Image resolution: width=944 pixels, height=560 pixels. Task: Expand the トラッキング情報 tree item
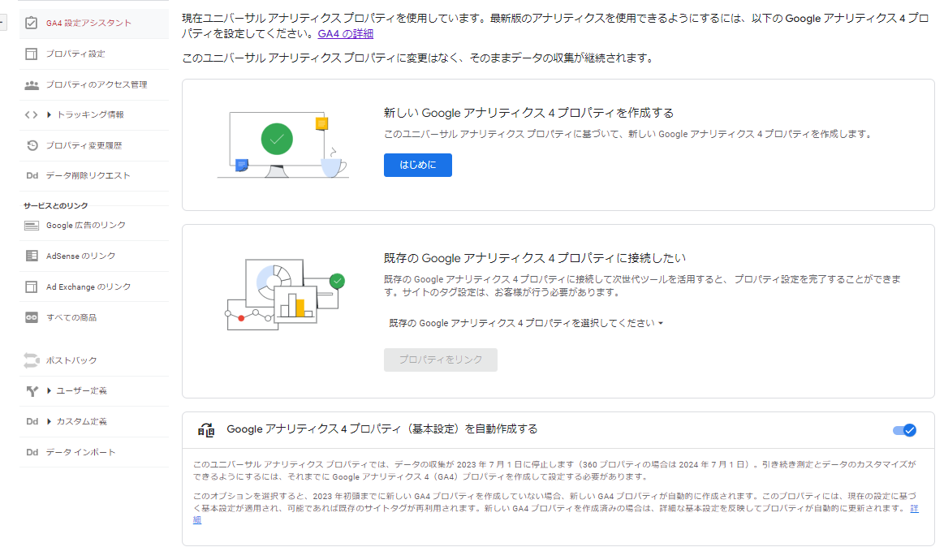[x=50, y=114]
